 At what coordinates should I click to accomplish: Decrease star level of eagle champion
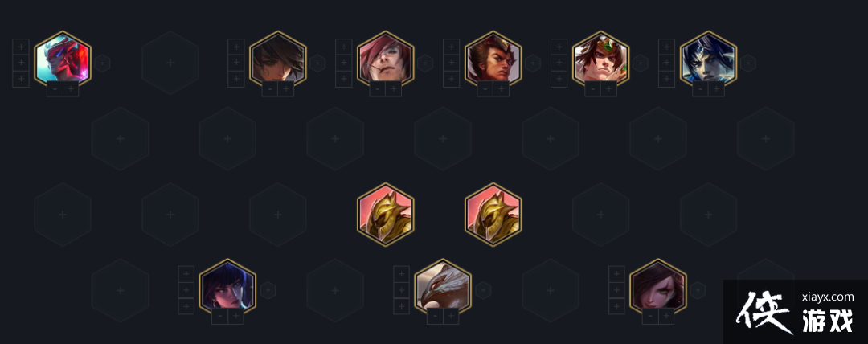[x=435, y=317]
